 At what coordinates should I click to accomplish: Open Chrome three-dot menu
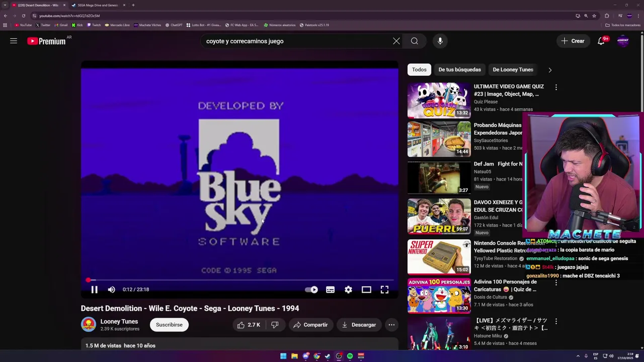(x=638, y=16)
